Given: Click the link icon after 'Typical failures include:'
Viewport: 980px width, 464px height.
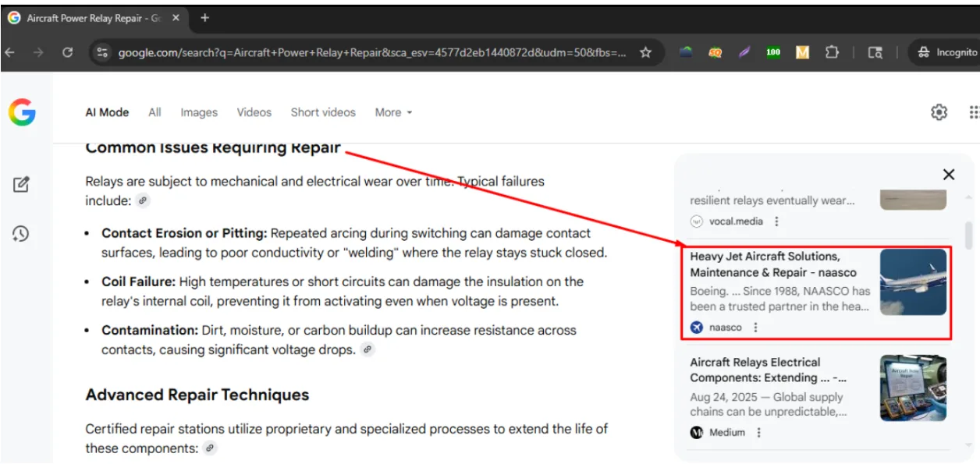Looking at the screenshot, I should pyautogui.click(x=142, y=200).
